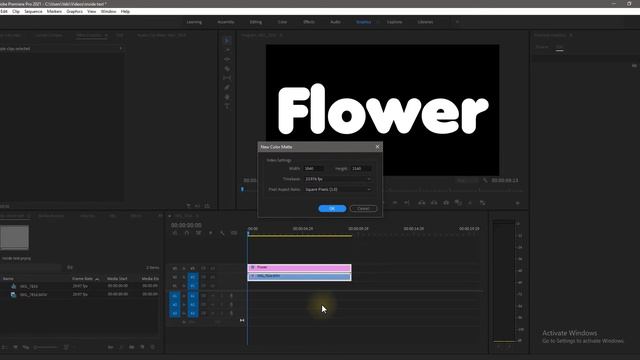Click Frame Rate column sort arrow
The image size is (640, 360).
click(x=97, y=279)
